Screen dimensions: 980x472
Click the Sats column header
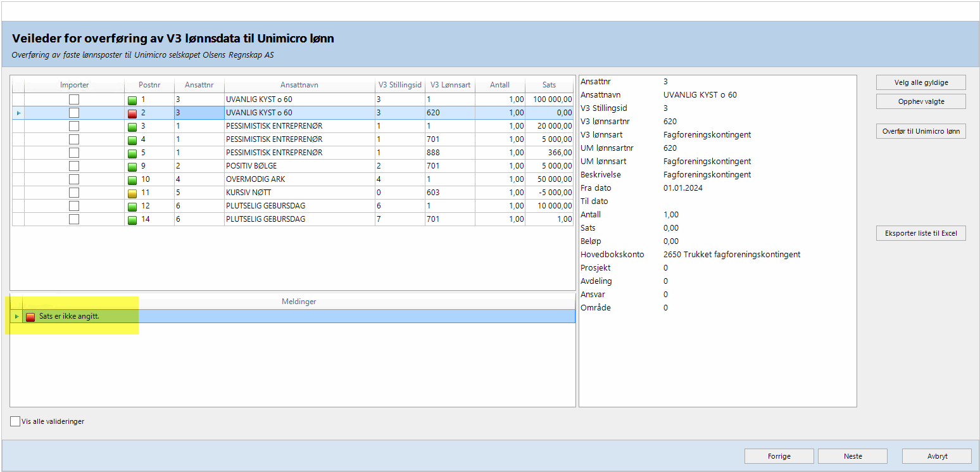point(549,85)
